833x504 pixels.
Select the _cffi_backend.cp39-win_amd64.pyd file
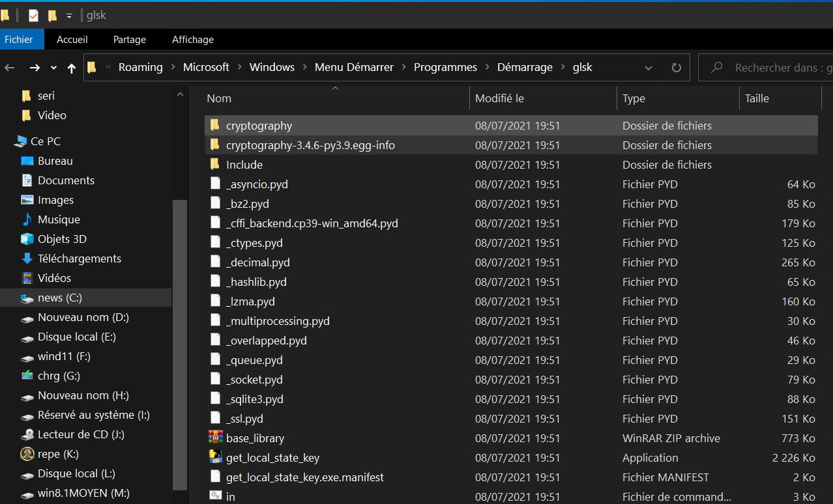(312, 223)
